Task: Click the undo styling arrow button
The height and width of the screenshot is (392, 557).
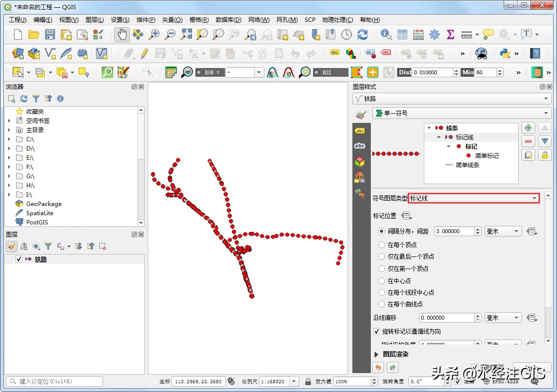Action: (x=378, y=368)
